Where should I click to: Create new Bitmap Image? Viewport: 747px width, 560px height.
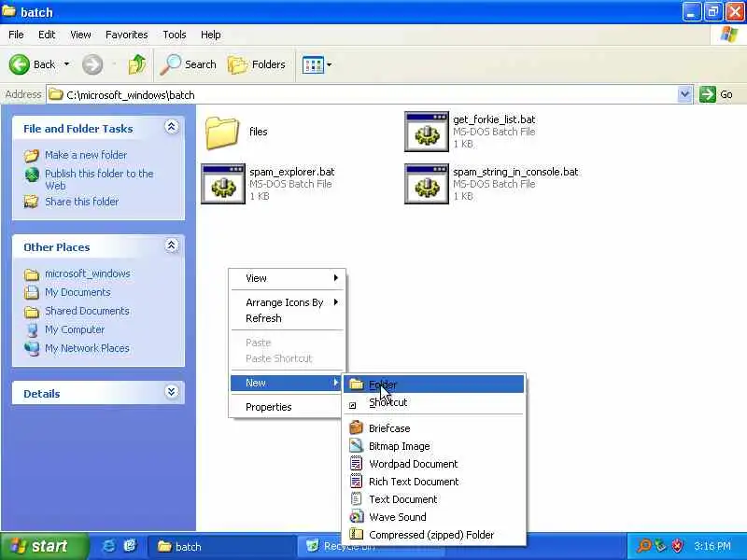[x=433, y=446]
